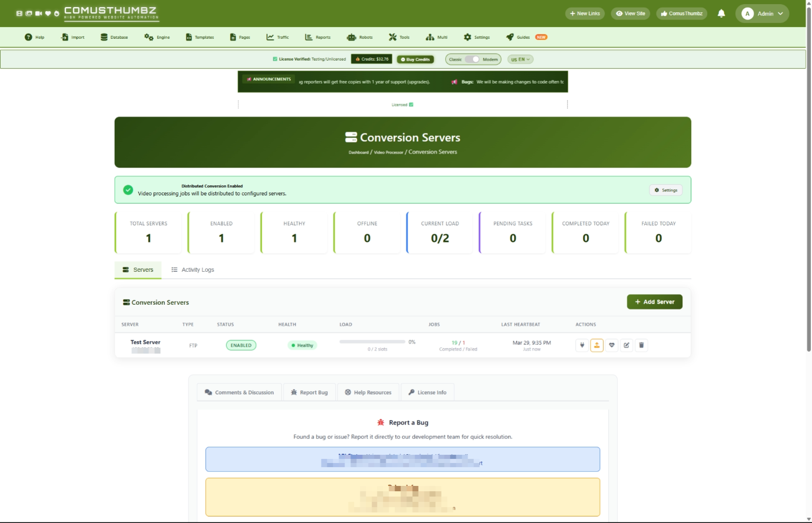Toggle the Classic/Modern interface switch
This screenshot has height=523, width=812.
pos(472,59)
